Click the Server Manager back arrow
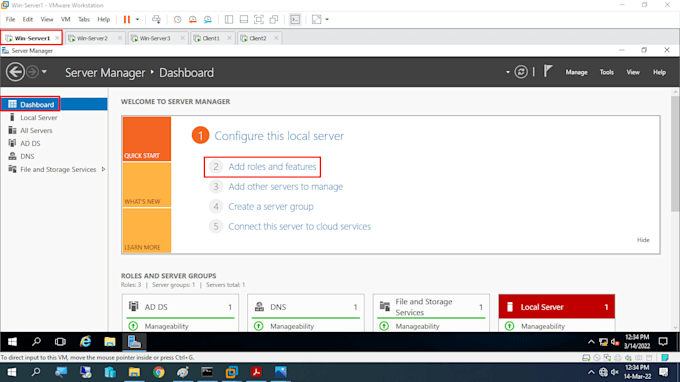Image resolution: width=680 pixels, height=382 pixels. [15, 72]
